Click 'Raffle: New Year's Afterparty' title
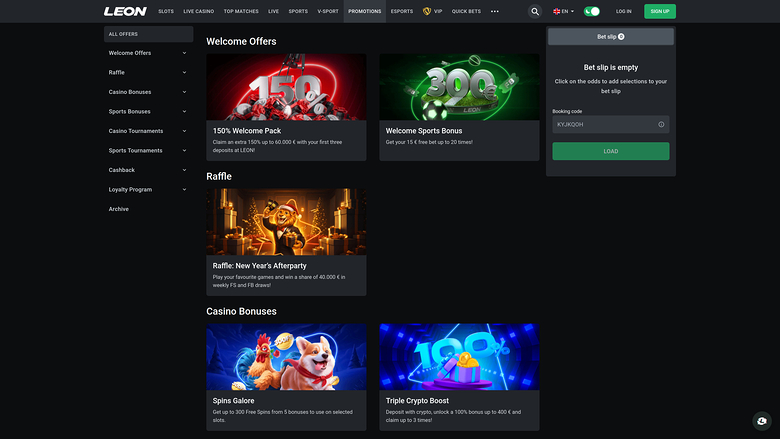 [259, 265]
